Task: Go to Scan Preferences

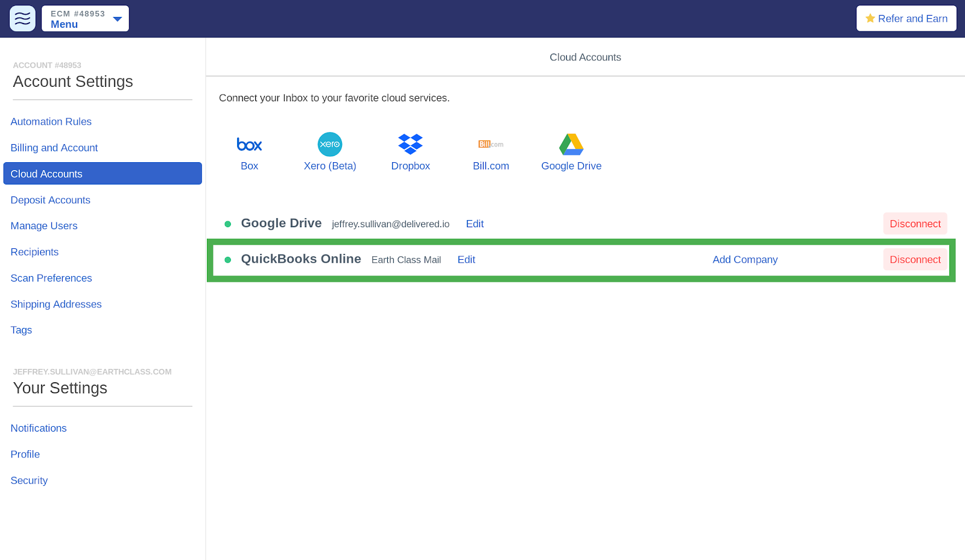Action: coord(51,278)
